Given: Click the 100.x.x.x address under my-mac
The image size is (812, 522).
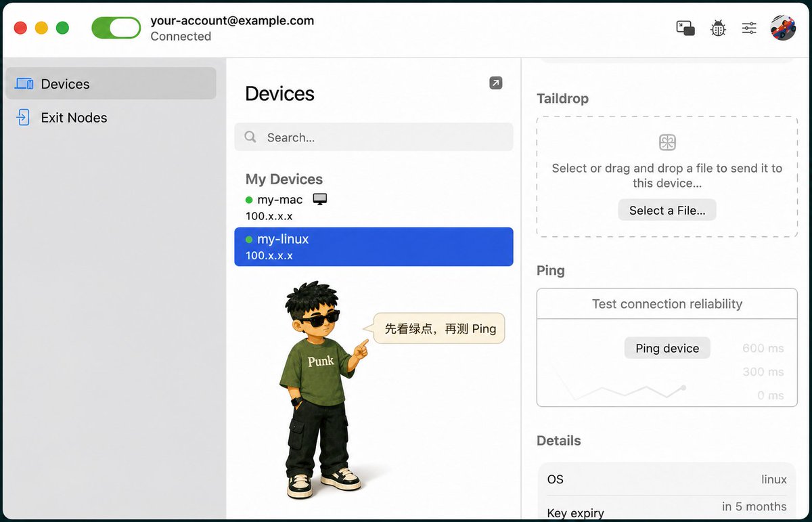Looking at the screenshot, I should coord(269,216).
